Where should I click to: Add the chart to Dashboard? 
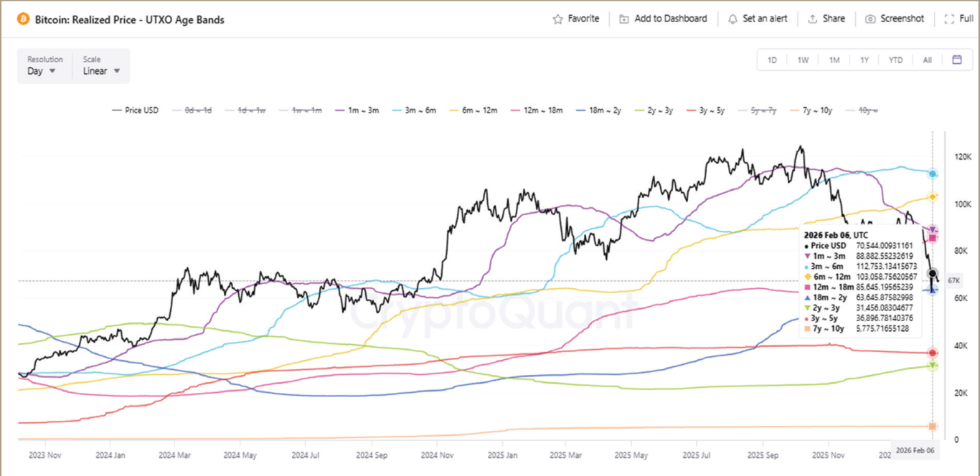pyautogui.click(x=663, y=19)
